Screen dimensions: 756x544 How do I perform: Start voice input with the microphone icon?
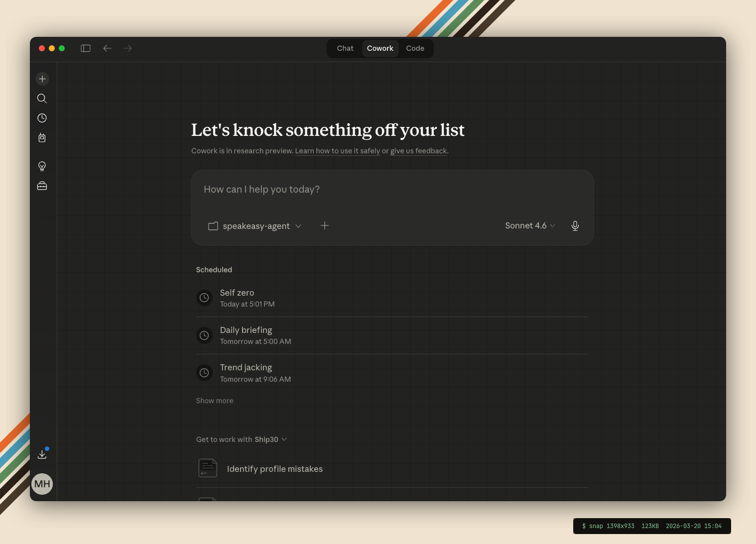coord(575,226)
